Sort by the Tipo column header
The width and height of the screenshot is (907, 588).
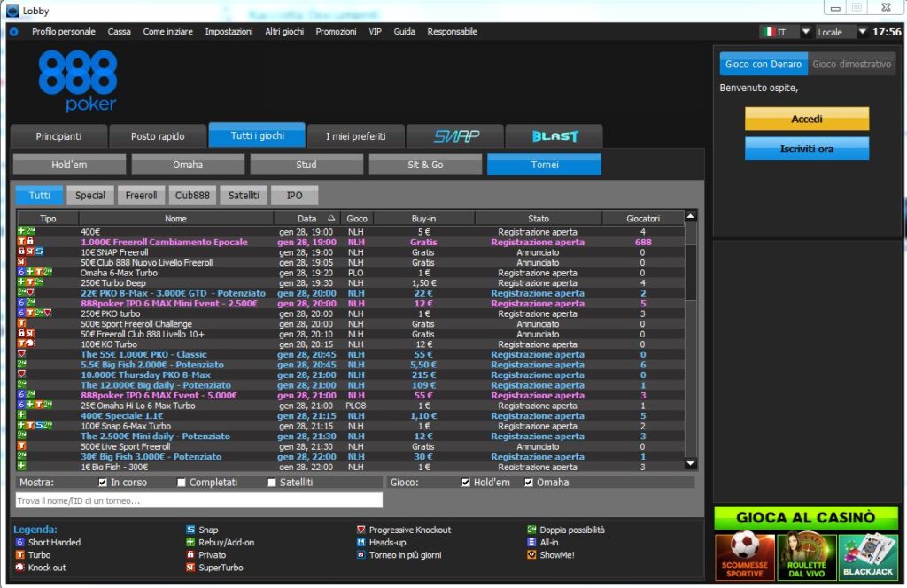(x=48, y=219)
